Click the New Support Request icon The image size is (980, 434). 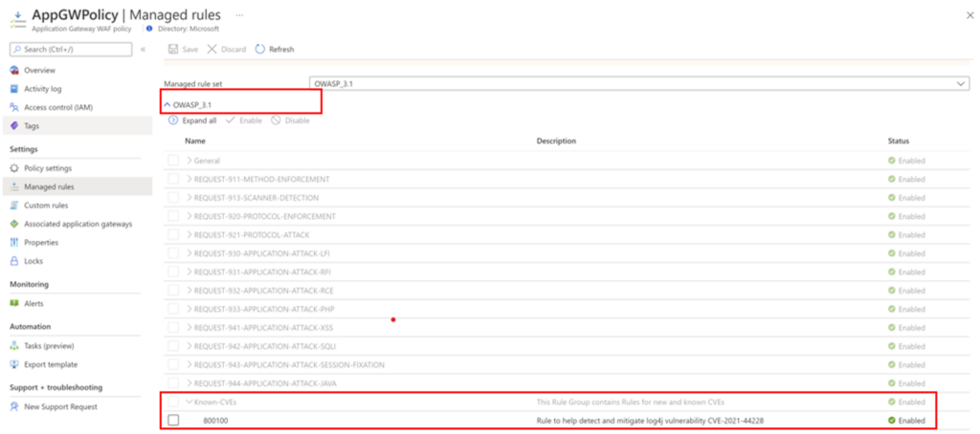pos(14,406)
